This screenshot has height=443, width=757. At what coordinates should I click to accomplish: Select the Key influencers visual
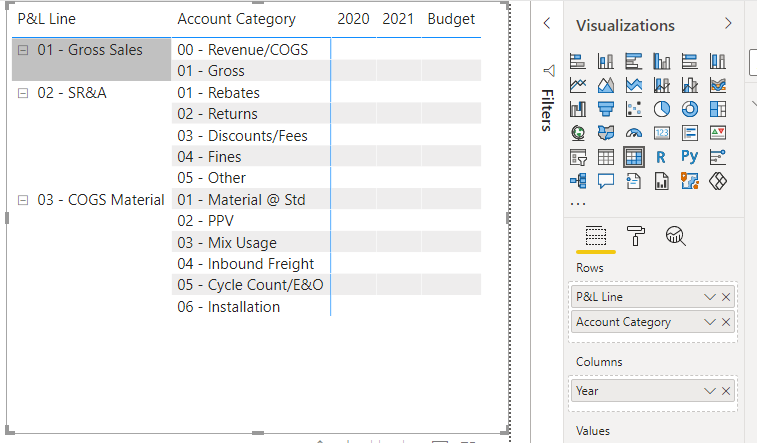tap(718, 157)
